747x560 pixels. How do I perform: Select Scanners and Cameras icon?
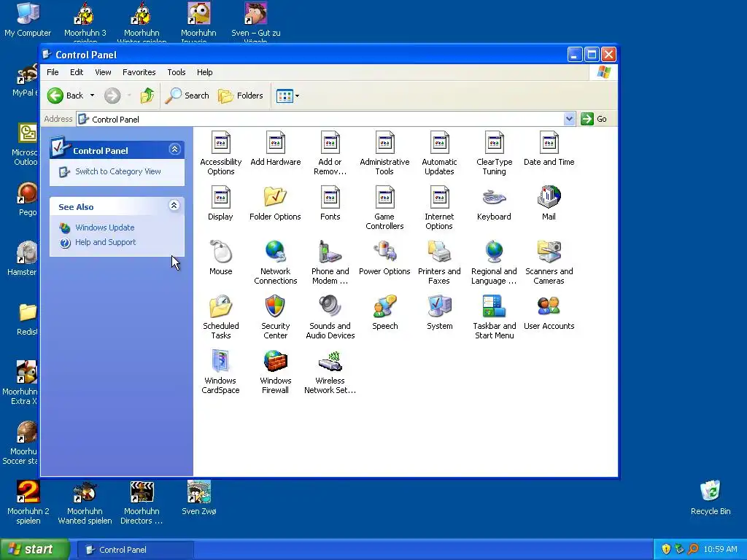(549, 252)
